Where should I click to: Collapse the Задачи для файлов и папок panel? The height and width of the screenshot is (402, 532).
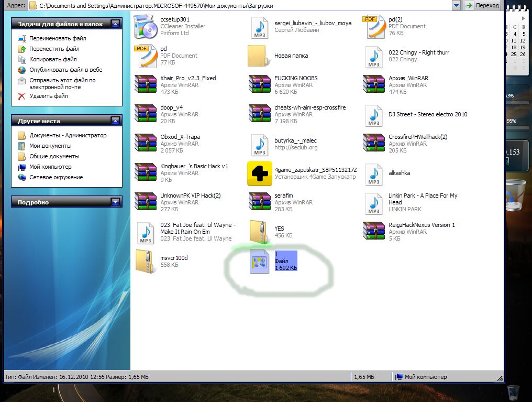point(115,24)
